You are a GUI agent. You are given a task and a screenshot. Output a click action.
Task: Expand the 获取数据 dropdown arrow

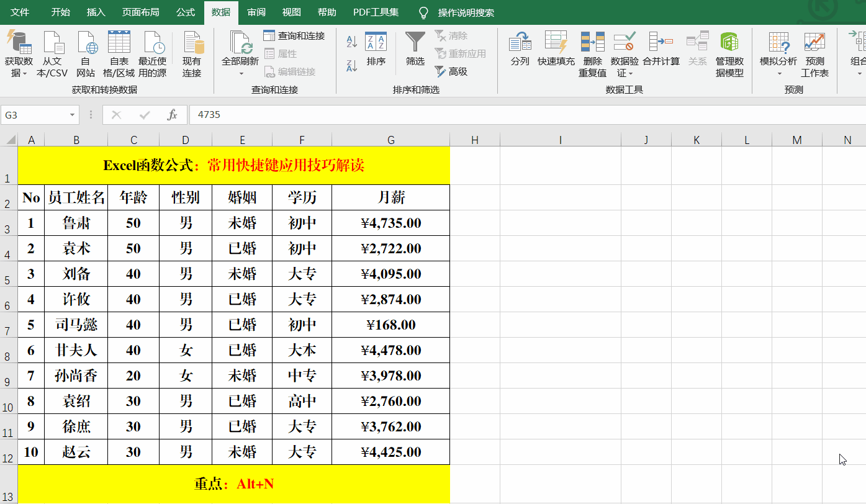click(25, 73)
